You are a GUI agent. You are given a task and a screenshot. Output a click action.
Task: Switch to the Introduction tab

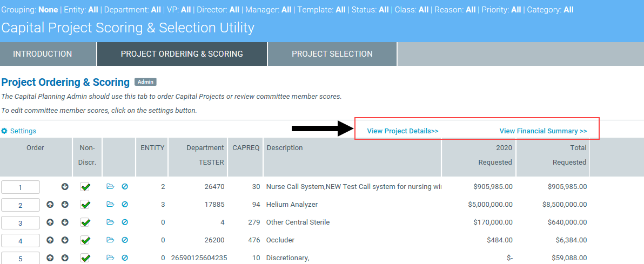point(43,54)
